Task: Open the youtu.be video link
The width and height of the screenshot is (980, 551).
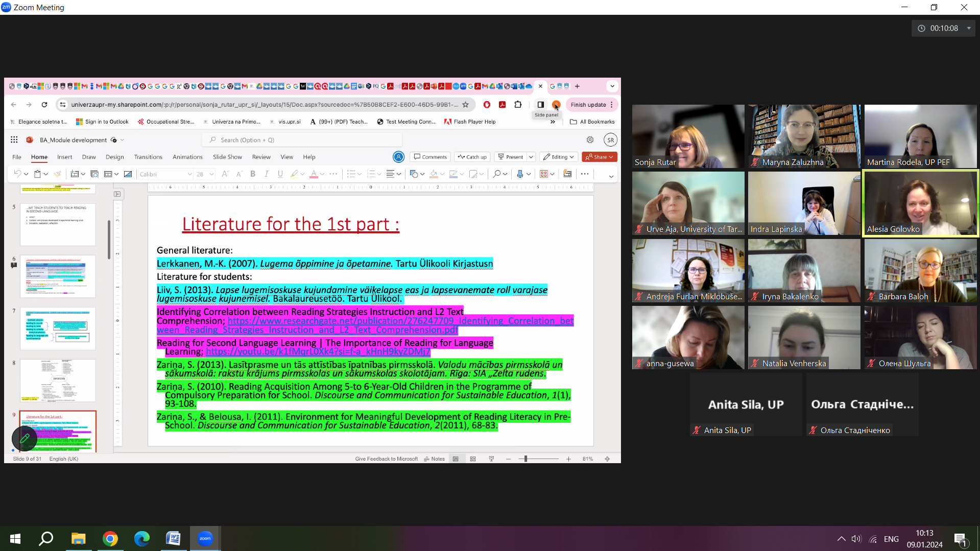Action: click(x=318, y=352)
